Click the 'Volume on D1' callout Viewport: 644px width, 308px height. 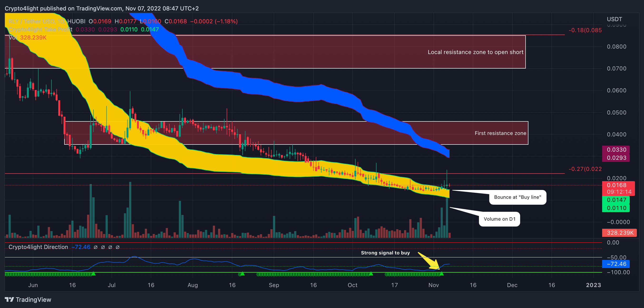499,219
